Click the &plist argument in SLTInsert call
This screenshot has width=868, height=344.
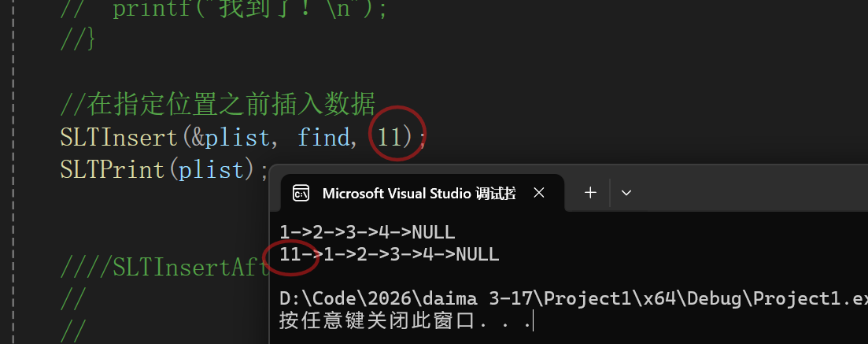point(231,137)
